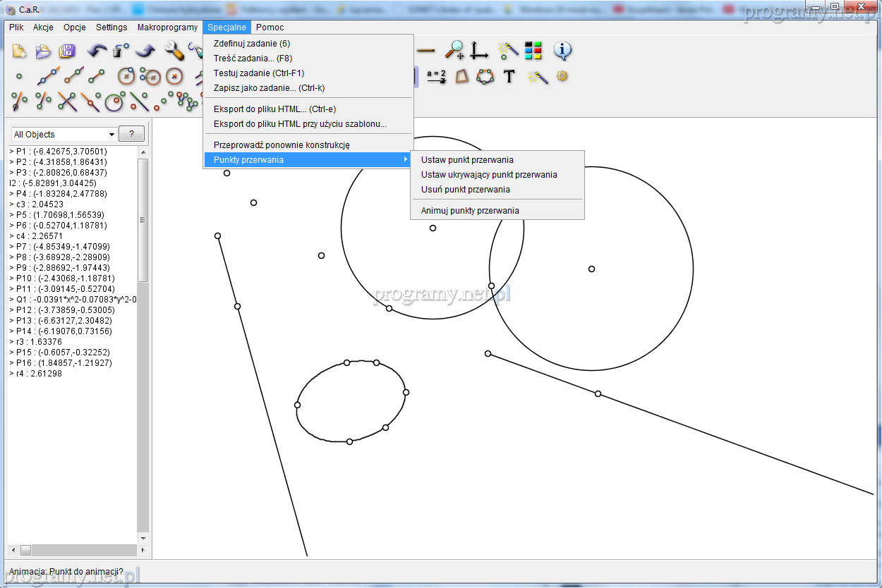The width and height of the screenshot is (882, 588).
Task: Select the Text tool icon
Action: click(509, 76)
